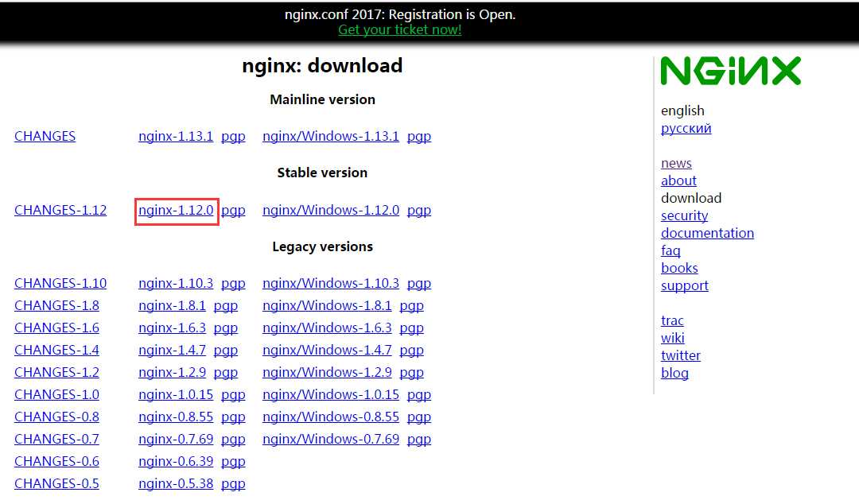Open the mainline CHANGES link
The height and width of the screenshot is (504, 859).
(x=45, y=136)
